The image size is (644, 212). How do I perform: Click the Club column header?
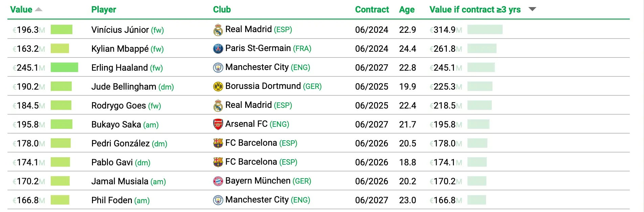(x=222, y=9)
